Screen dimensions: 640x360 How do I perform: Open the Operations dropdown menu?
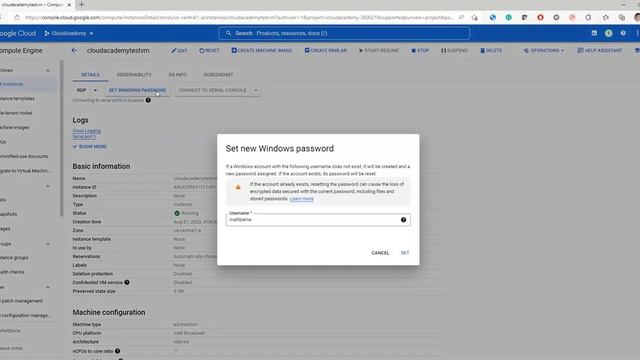[544, 51]
